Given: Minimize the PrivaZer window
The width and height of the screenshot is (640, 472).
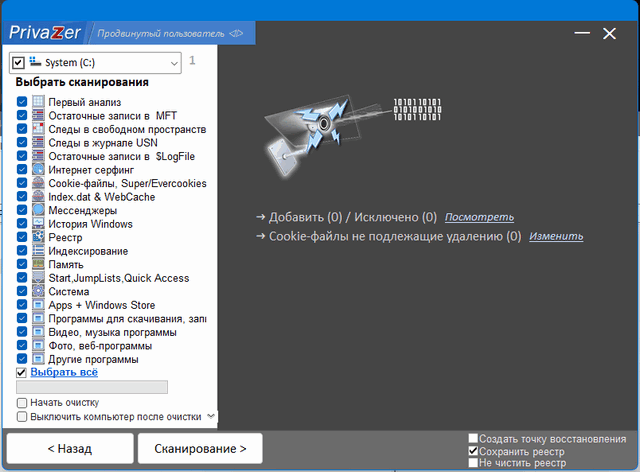Looking at the screenshot, I should pyautogui.click(x=582, y=33).
